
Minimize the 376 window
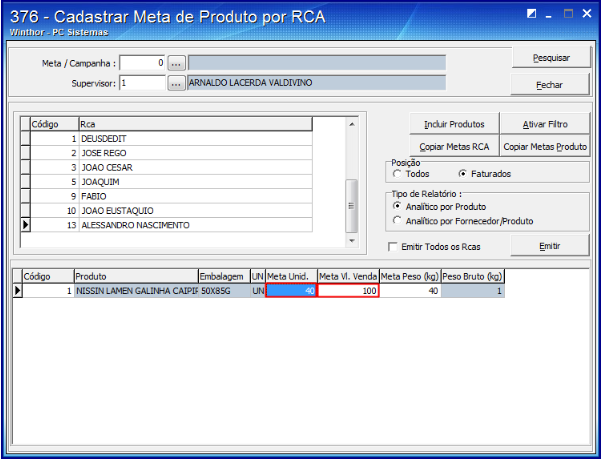tap(549, 16)
